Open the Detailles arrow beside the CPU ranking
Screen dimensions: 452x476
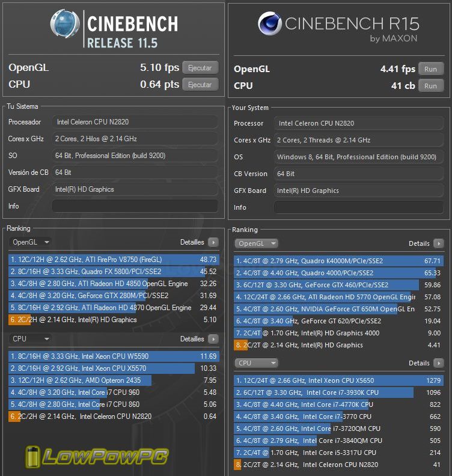coord(213,339)
